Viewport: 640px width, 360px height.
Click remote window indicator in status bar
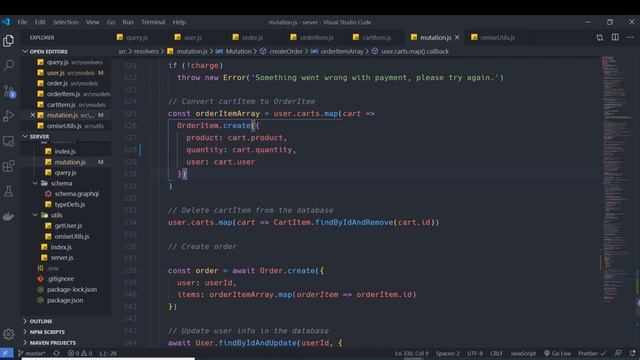click(6, 353)
